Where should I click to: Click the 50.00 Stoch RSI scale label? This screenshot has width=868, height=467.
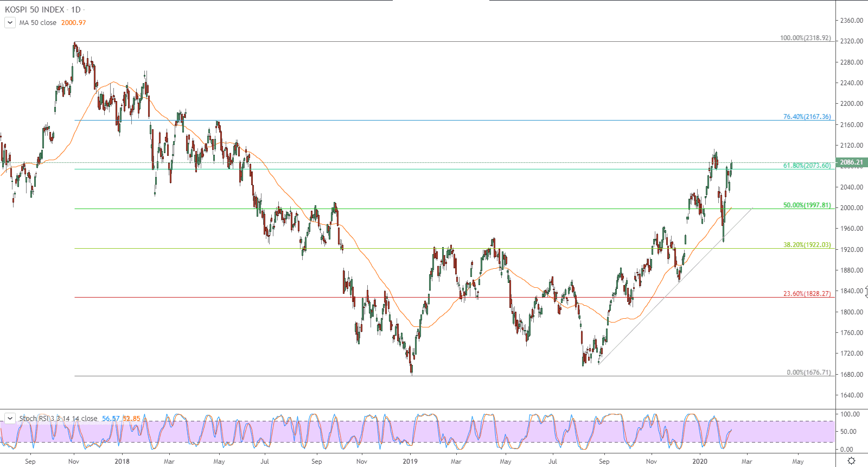pos(848,432)
